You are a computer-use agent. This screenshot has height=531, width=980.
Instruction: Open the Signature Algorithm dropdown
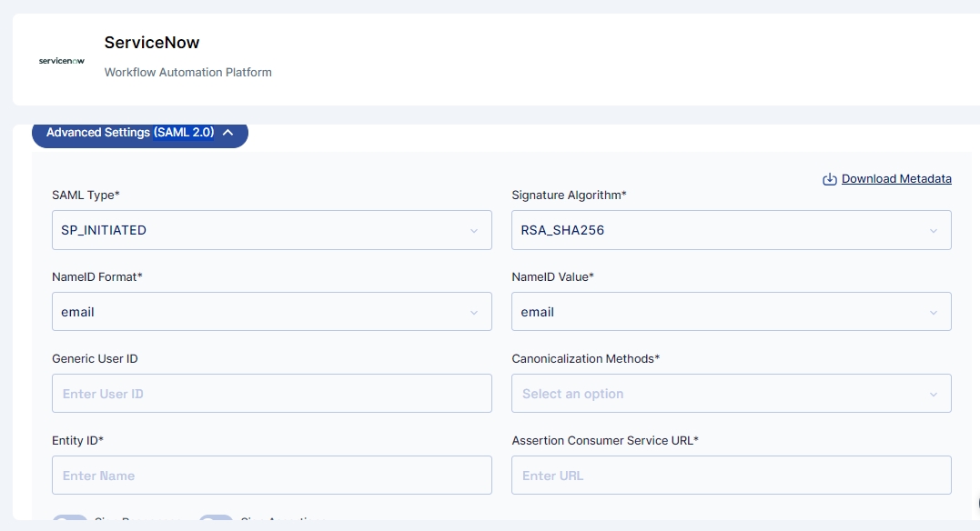coord(732,230)
